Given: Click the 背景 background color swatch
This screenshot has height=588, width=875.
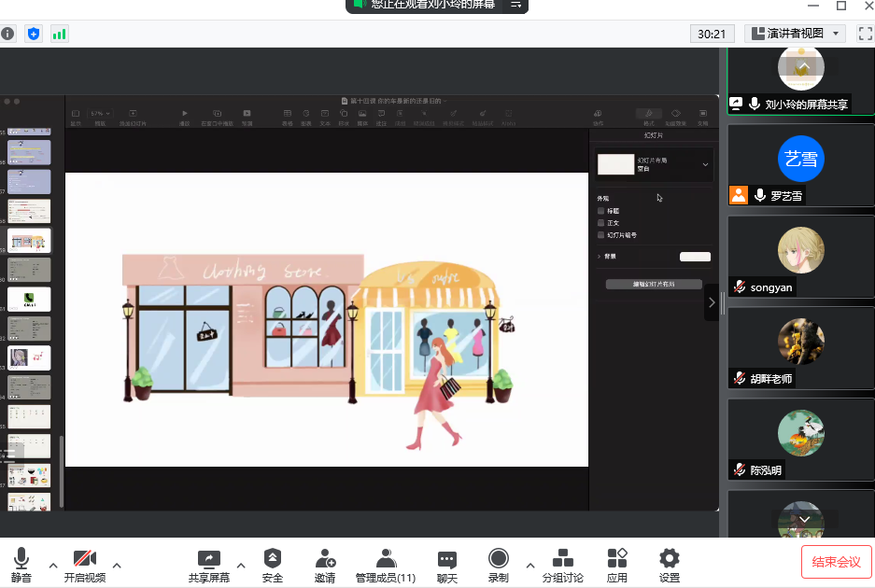Looking at the screenshot, I should click(x=695, y=257).
